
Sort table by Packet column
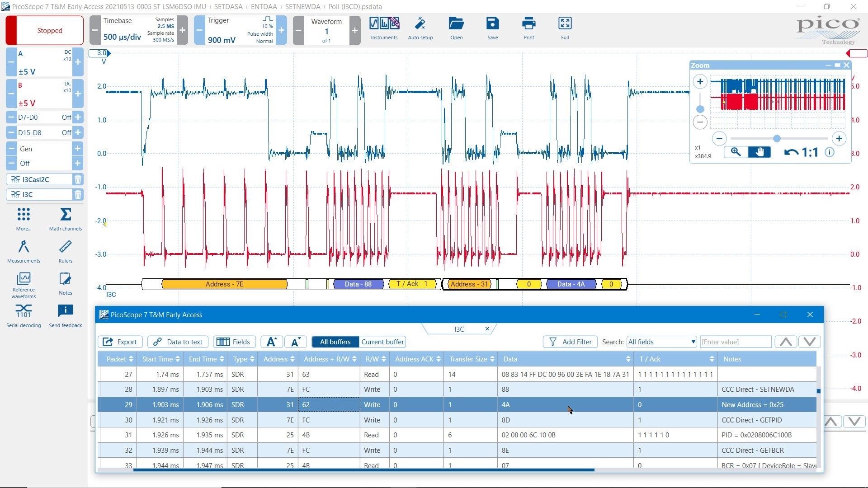[119, 359]
